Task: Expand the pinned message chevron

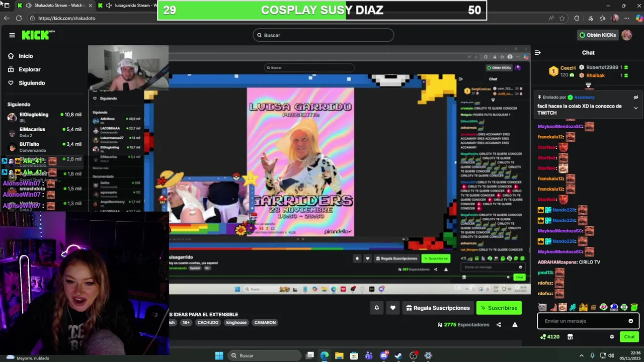Action: [635, 108]
